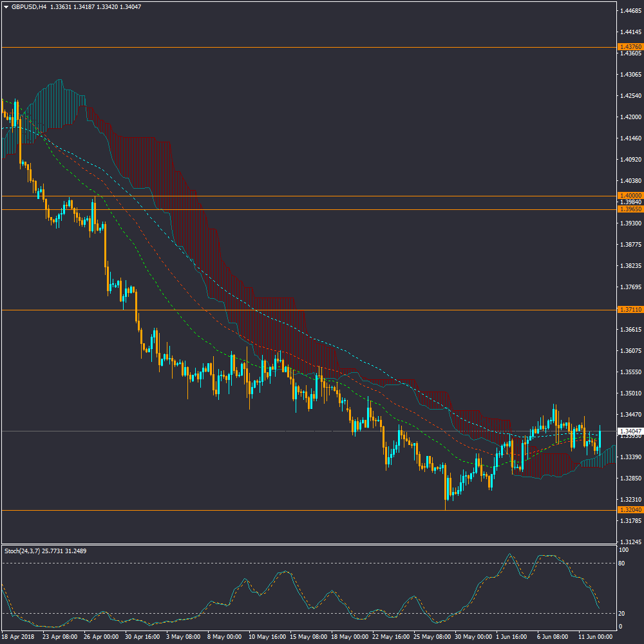This screenshot has height=644, width=644.
Task: Click the 18 Apr 2018 date label
Action: (x=18, y=636)
